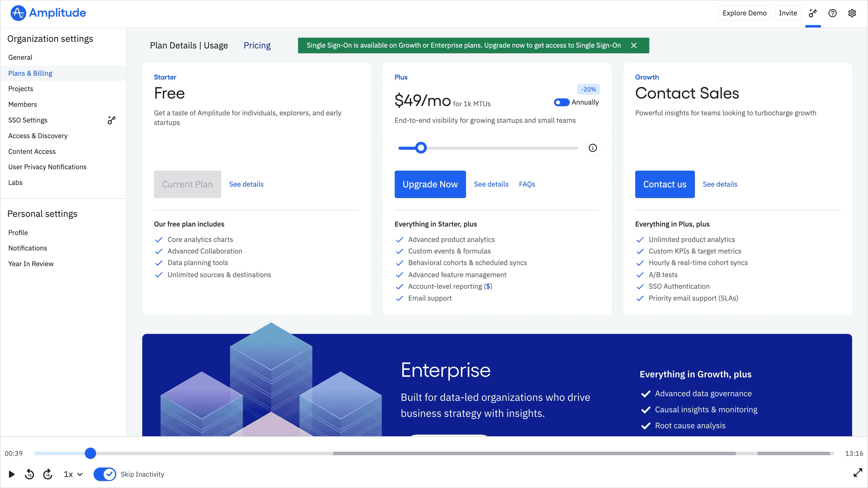
Task: Open Members in organization settings
Action: pyautogui.click(x=23, y=105)
